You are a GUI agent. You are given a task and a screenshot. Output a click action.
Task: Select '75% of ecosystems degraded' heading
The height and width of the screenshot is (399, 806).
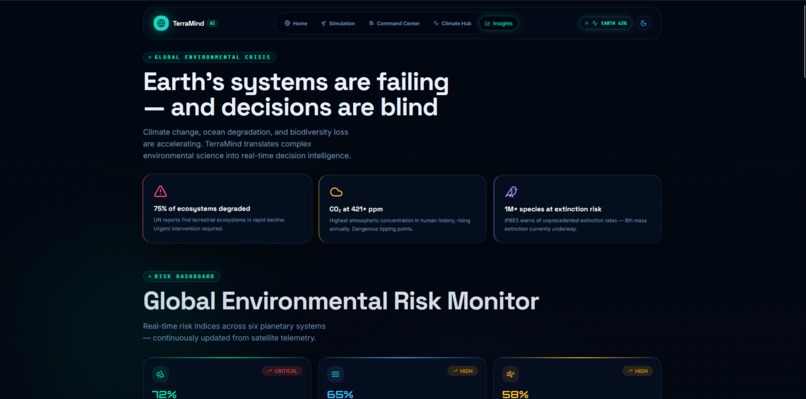click(202, 209)
